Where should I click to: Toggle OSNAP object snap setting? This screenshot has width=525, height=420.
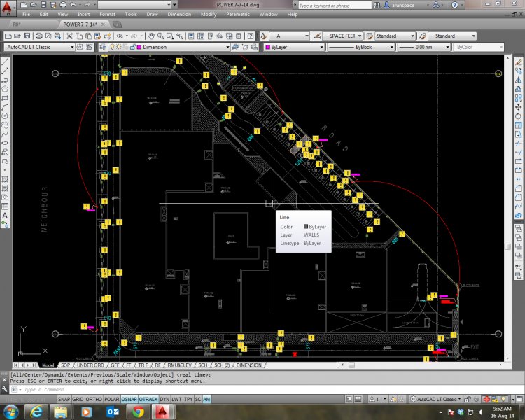pyautogui.click(x=129, y=398)
